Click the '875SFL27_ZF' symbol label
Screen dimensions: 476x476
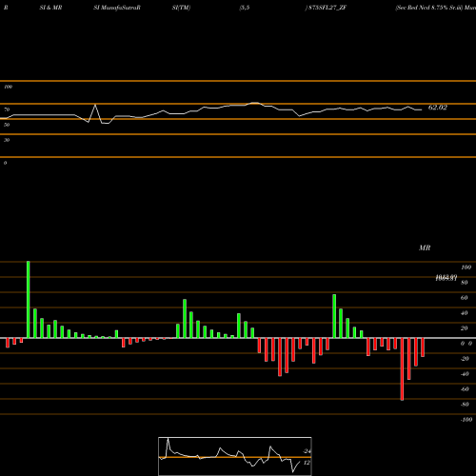pyautogui.click(x=327, y=8)
